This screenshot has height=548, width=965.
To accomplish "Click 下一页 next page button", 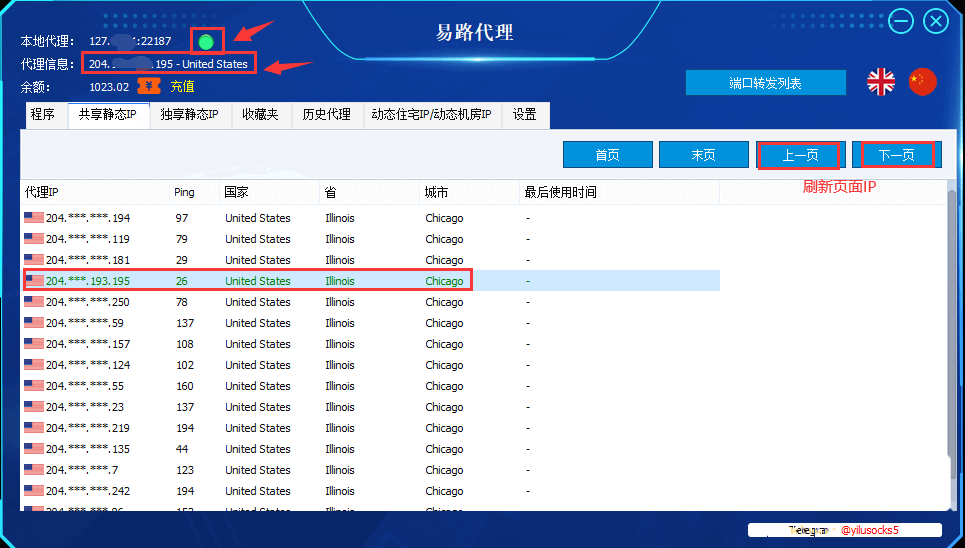I will click(x=897, y=155).
